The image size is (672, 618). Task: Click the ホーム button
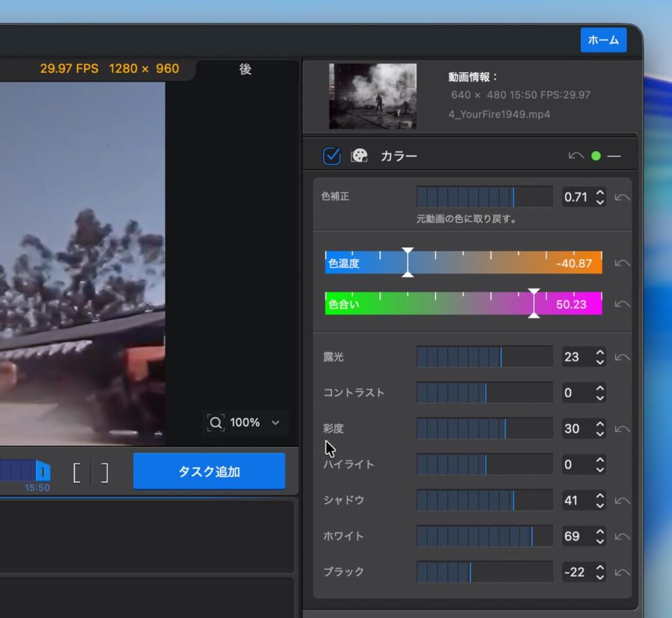coord(604,40)
